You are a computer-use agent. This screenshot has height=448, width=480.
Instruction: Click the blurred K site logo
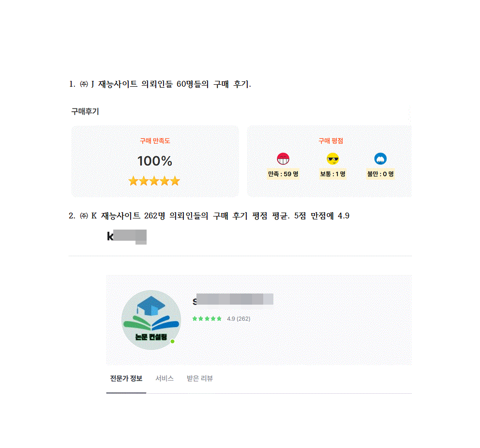126,236
